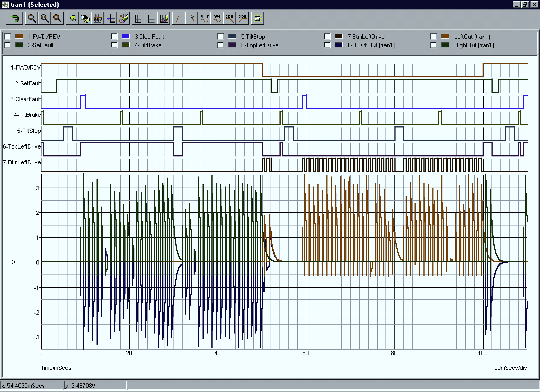Check the 5-TiltStop curve checkbox
540x392 pixels.
[221, 37]
